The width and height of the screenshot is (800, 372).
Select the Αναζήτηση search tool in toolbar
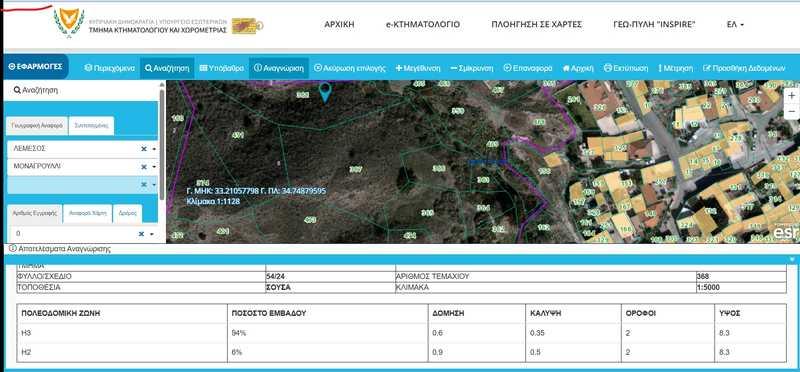tap(167, 68)
